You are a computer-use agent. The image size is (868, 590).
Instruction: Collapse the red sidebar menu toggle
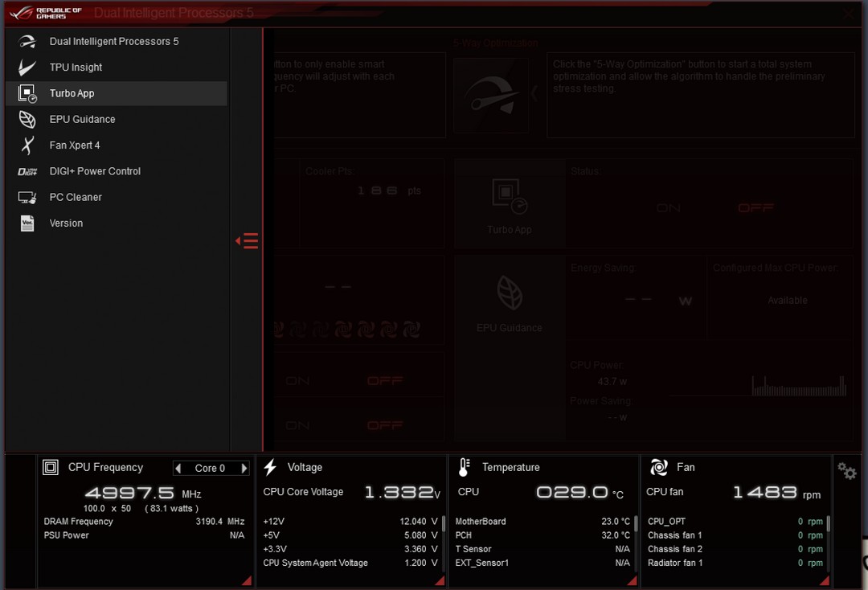(247, 241)
